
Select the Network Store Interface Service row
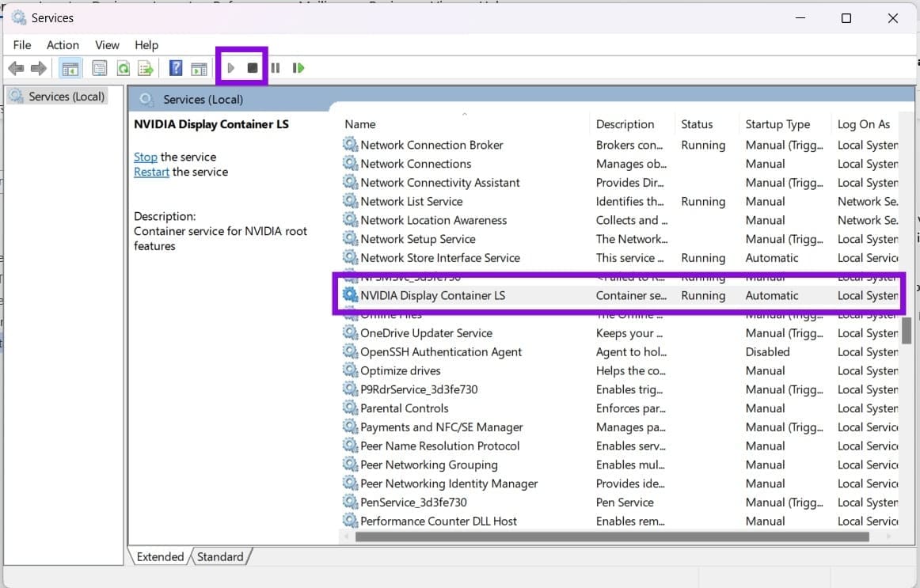pos(620,257)
